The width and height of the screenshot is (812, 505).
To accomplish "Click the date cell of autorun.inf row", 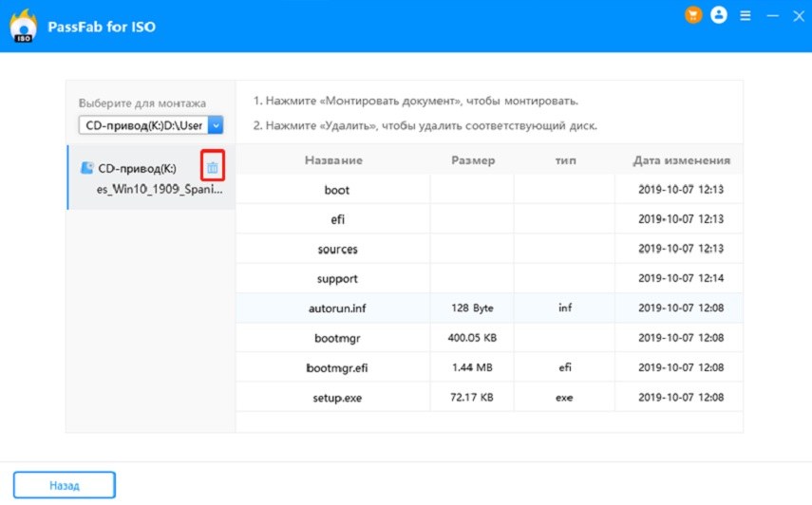I will [x=681, y=308].
